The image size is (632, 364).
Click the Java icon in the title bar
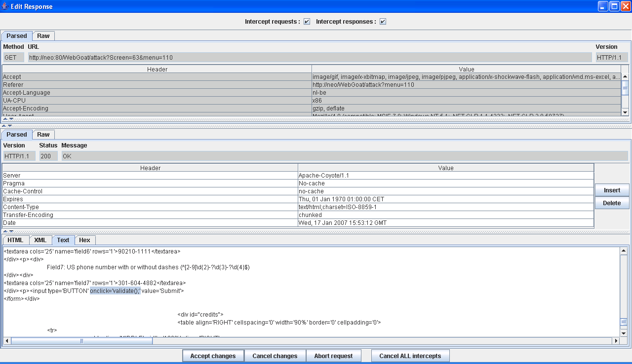point(5,6)
